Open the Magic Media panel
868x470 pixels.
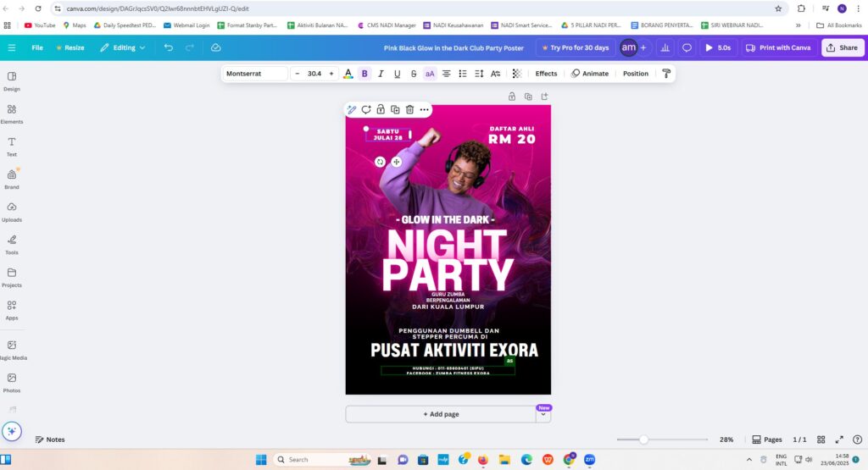click(12, 350)
